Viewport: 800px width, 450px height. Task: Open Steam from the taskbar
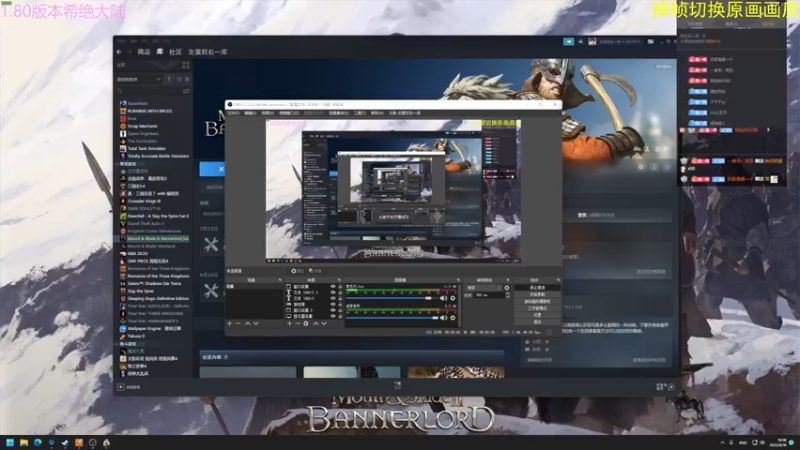click(65, 442)
